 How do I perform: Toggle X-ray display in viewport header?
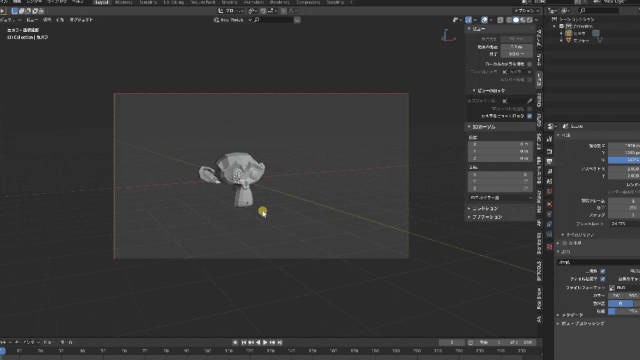click(500, 20)
